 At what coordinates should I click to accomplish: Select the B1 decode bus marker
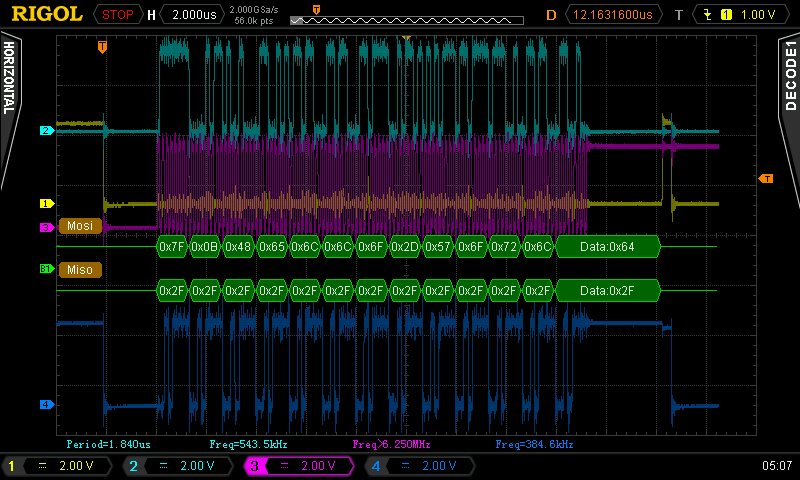pyautogui.click(x=47, y=268)
